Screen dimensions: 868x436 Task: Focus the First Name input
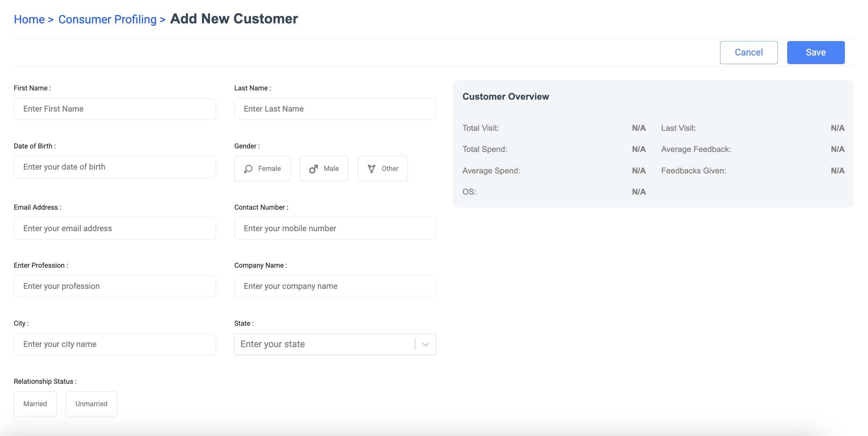coord(115,109)
